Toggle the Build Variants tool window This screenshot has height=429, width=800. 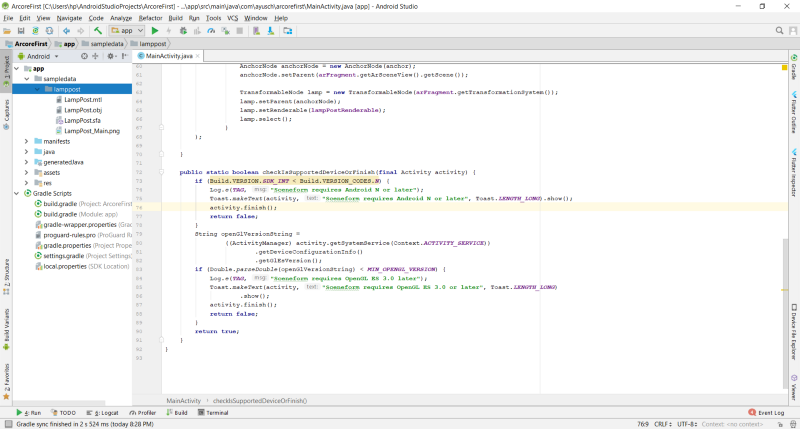point(6,327)
